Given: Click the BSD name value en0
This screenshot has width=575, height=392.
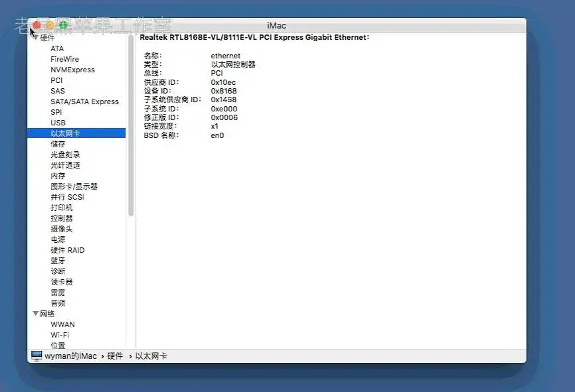Looking at the screenshot, I should pos(217,135).
